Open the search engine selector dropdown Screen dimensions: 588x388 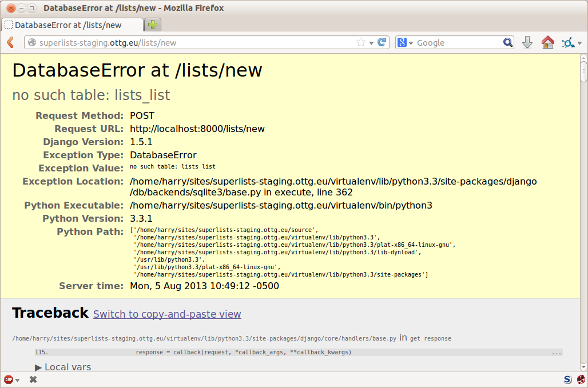point(410,42)
